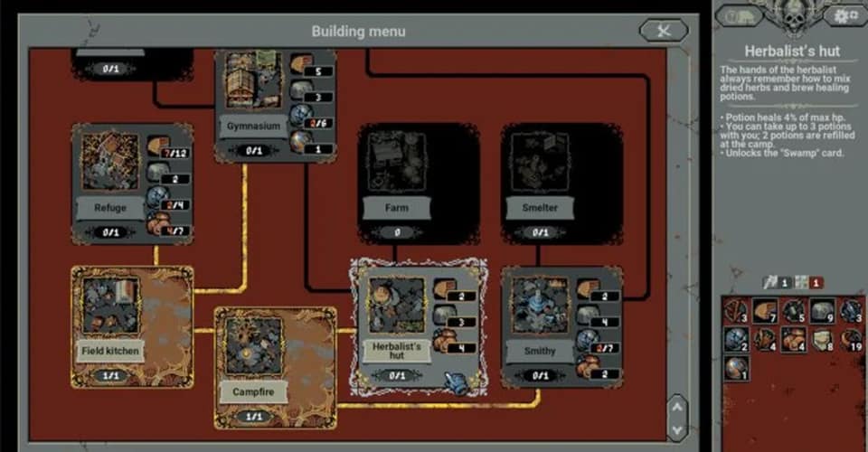Click the Herbalist's hut food cost icon
868x452 pixels.
(445, 341)
